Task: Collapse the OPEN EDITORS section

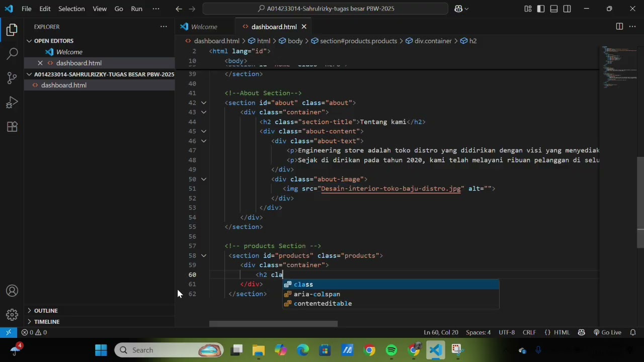Action: 53,41
